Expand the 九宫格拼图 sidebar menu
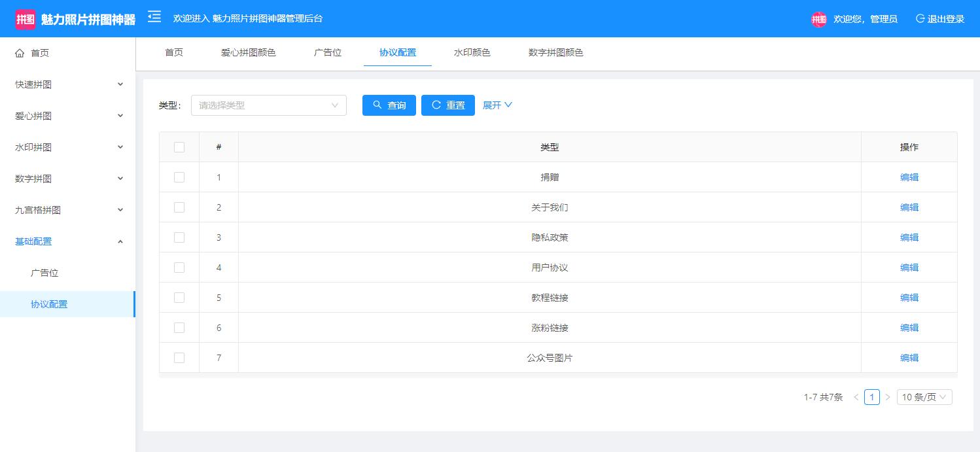The height and width of the screenshot is (452, 980). click(67, 210)
